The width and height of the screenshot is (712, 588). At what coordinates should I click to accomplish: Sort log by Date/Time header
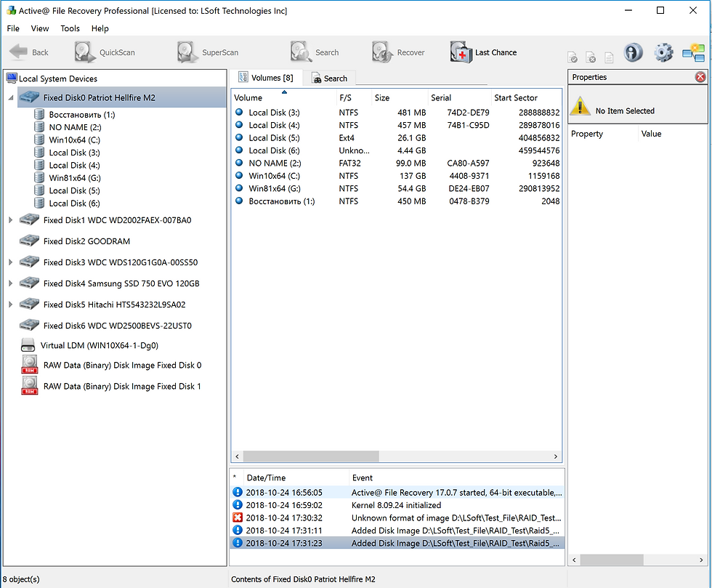click(296, 478)
